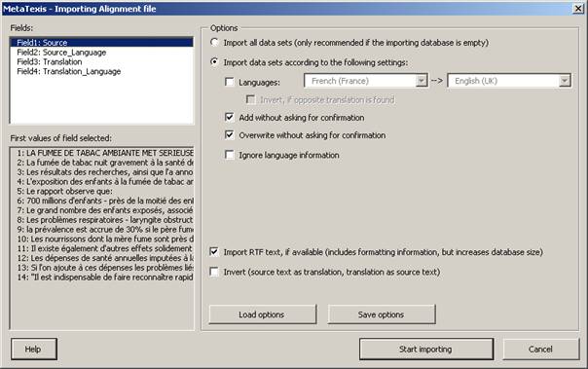
Task: Select Field2: Source_Language in Fields list
Action: pyautogui.click(x=101, y=53)
